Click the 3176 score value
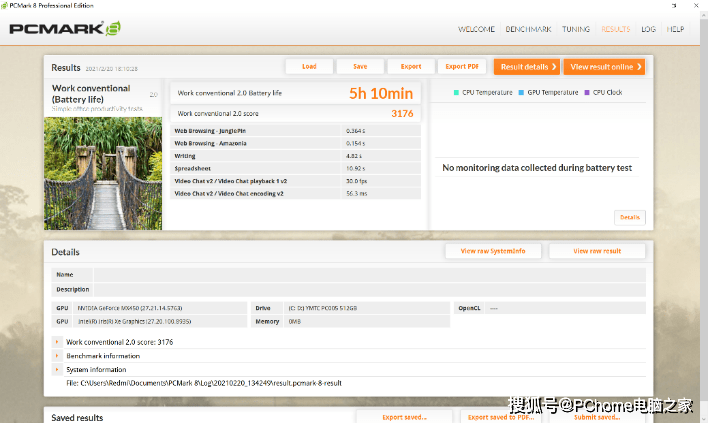Screen dimensions: 708x423 (x=402, y=113)
